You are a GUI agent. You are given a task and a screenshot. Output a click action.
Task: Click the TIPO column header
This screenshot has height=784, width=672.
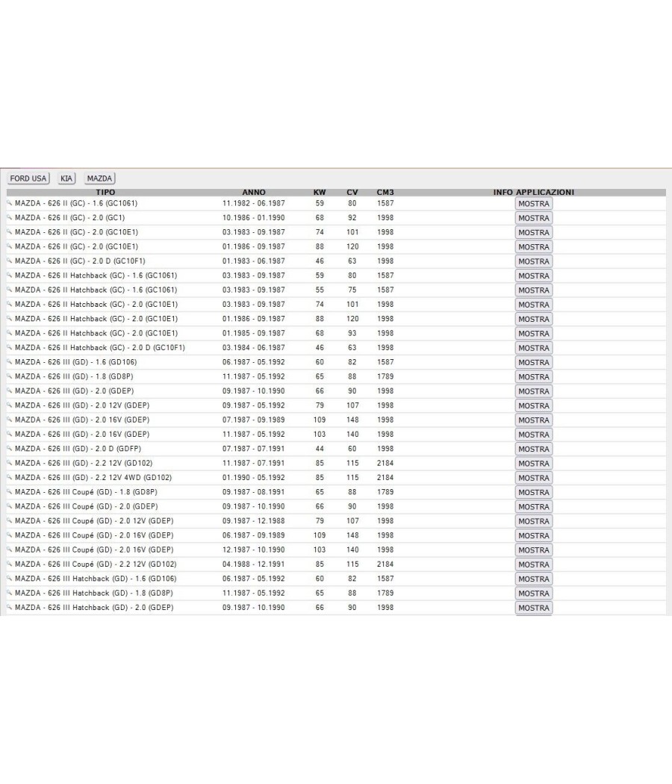[x=105, y=192]
